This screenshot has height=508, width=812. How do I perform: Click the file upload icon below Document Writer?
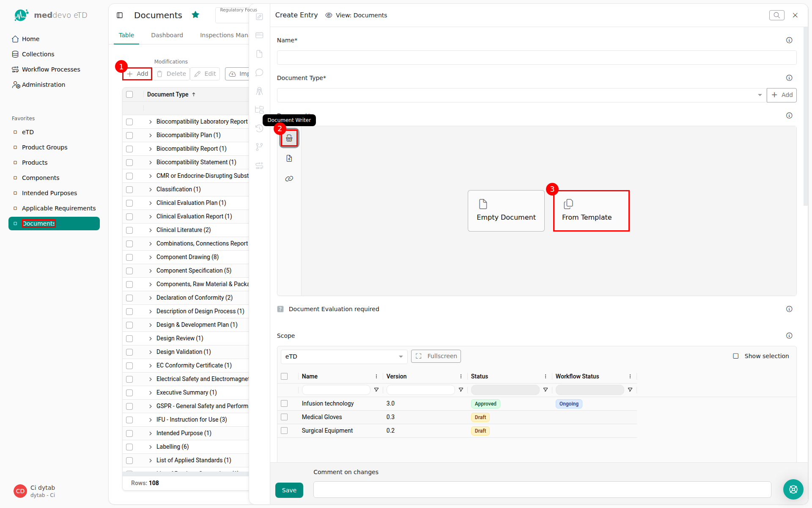(x=289, y=158)
